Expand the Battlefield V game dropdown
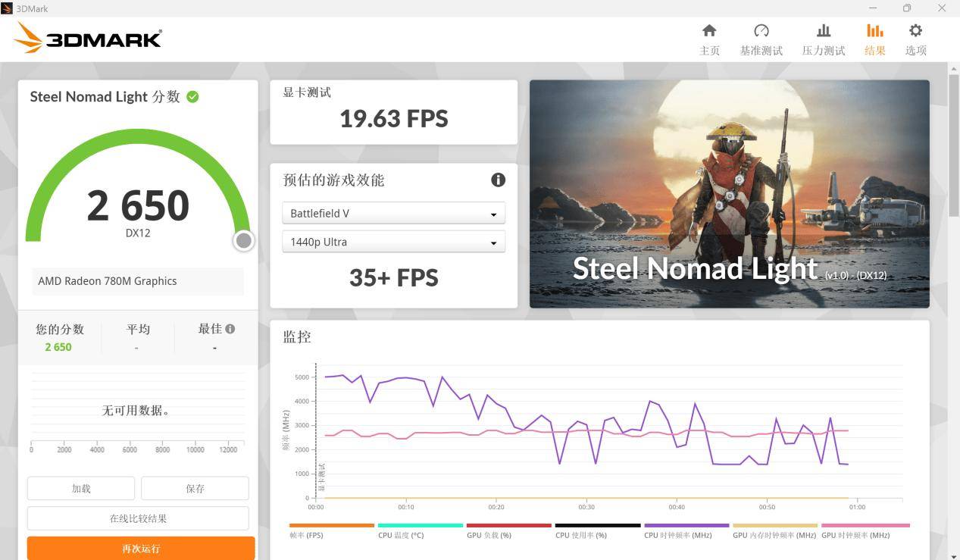The height and width of the screenshot is (560, 960). click(x=393, y=214)
